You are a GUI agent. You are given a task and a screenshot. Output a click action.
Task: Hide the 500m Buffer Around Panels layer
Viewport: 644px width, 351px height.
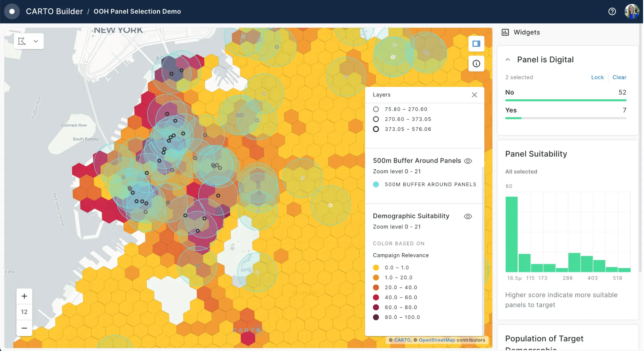point(468,161)
